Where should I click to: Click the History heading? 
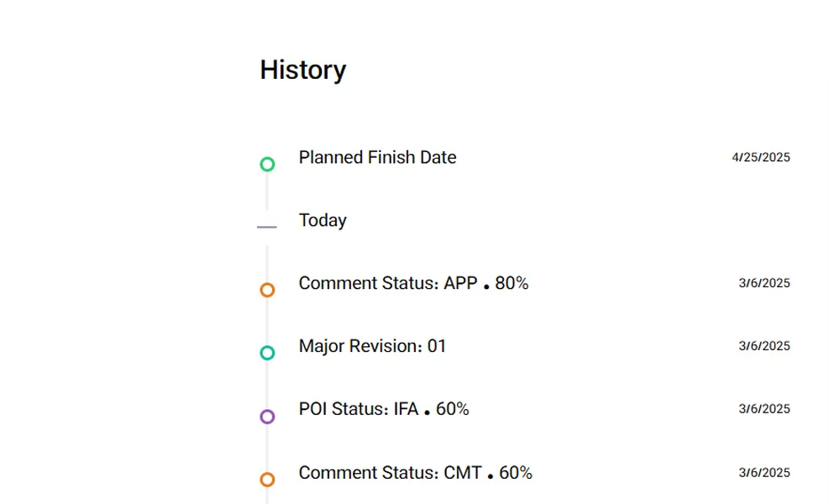(x=302, y=70)
